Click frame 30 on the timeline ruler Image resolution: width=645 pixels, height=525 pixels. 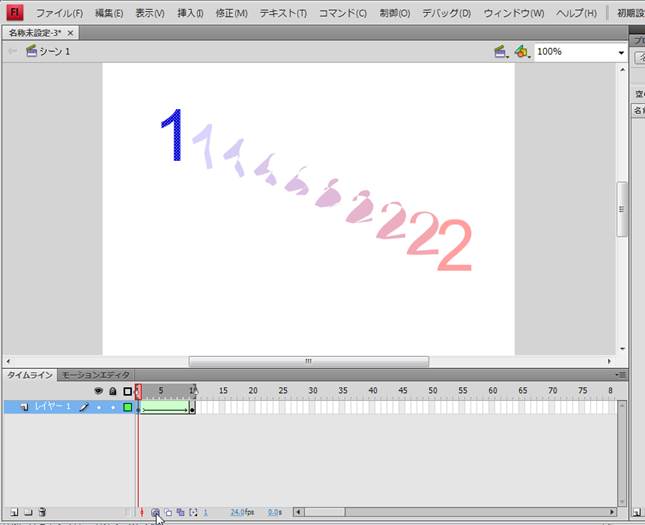312,390
